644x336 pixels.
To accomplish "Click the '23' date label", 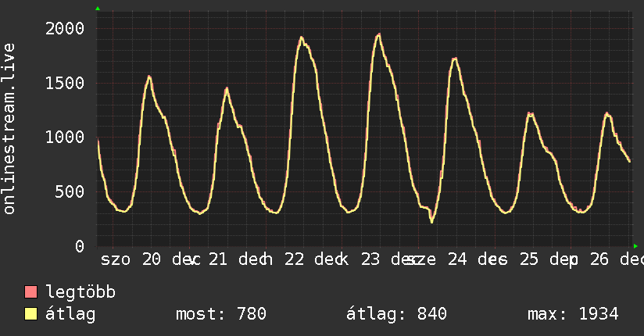I will point(370,259).
